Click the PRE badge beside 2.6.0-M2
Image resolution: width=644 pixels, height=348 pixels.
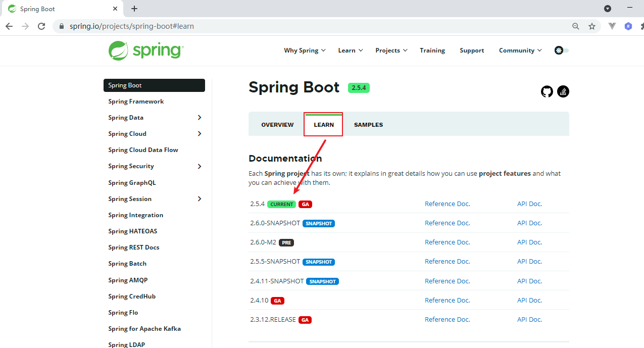286,242
